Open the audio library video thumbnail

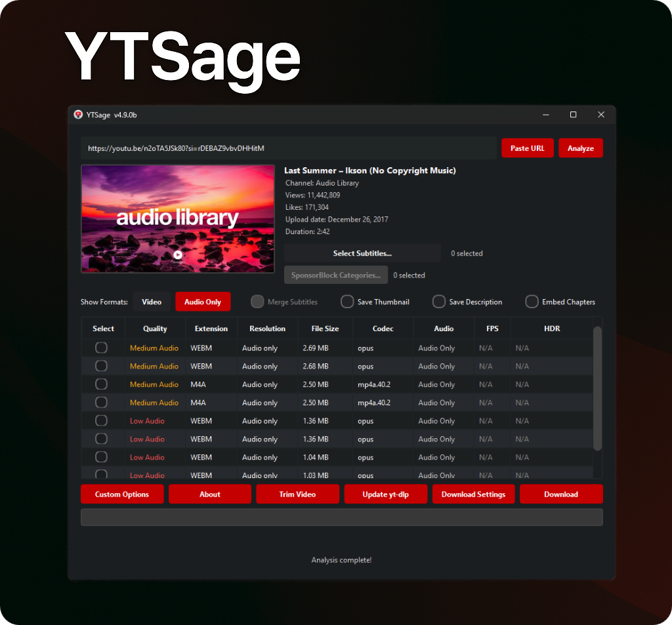tap(178, 218)
